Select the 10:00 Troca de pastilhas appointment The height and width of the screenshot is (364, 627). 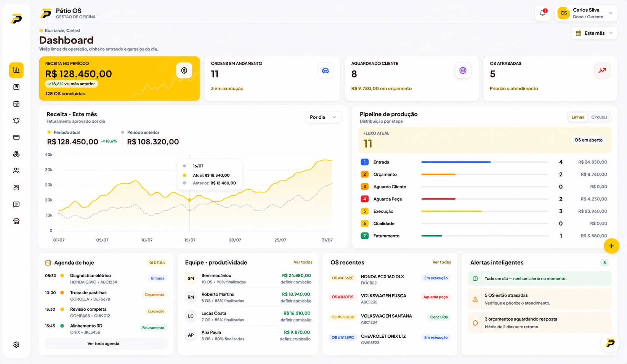click(x=106, y=296)
